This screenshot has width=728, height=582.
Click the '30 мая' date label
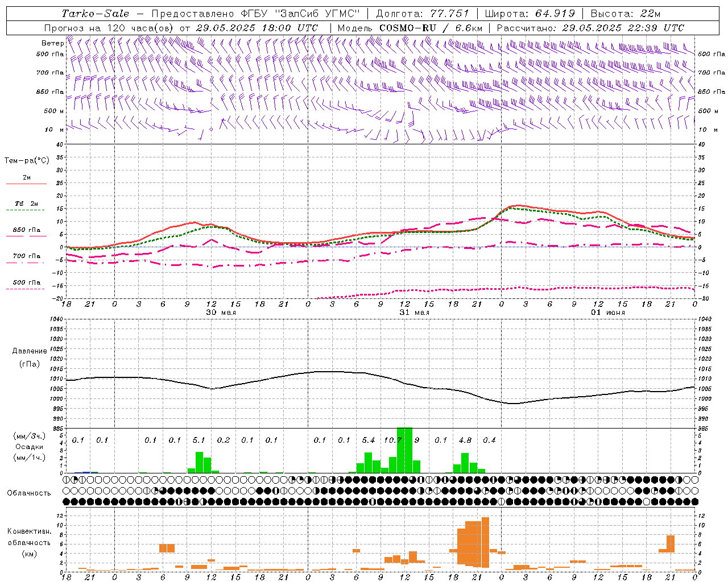coord(221,313)
